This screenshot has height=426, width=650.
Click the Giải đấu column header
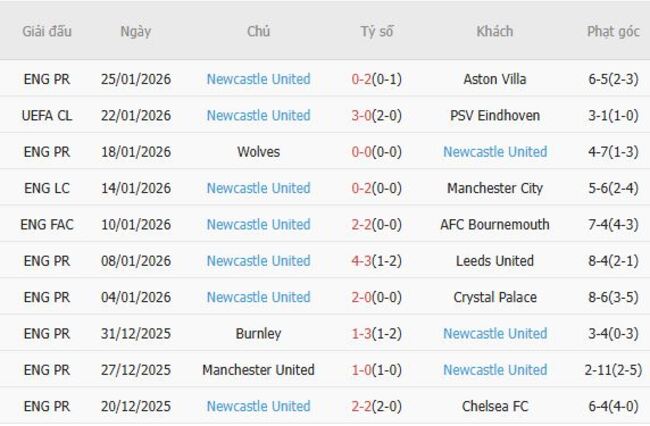[x=47, y=31]
